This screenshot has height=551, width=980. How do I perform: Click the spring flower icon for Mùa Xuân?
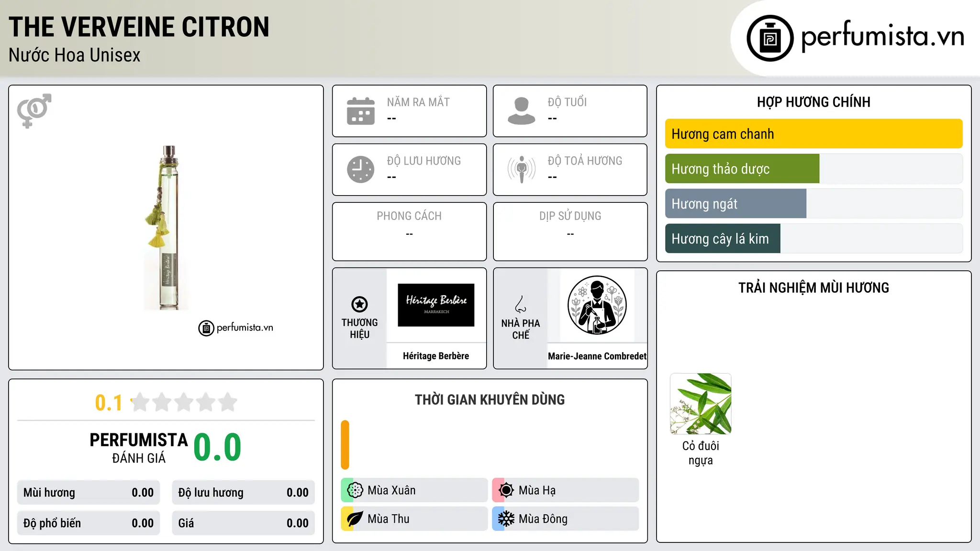(355, 490)
